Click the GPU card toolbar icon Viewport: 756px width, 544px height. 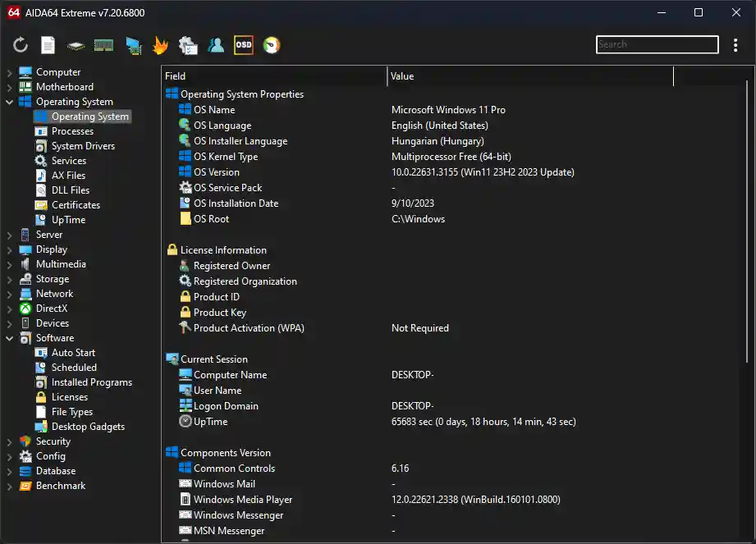(132, 45)
